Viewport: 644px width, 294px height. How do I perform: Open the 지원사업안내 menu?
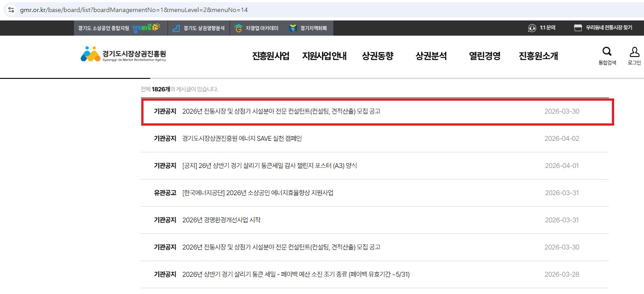point(324,56)
